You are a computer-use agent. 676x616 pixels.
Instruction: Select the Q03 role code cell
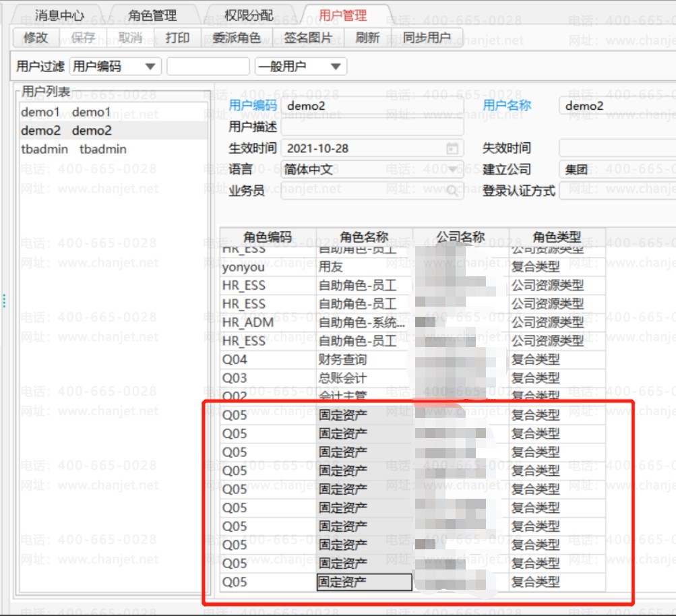pos(268,378)
